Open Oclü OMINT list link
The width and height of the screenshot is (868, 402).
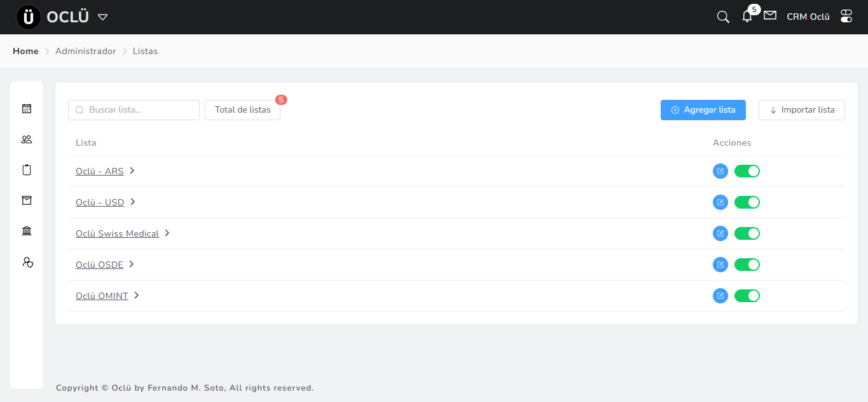(x=102, y=296)
